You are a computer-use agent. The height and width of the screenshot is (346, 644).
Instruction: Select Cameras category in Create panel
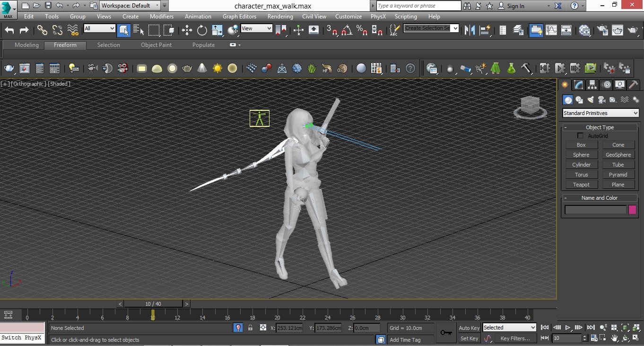pyautogui.click(x=601, y=100)
